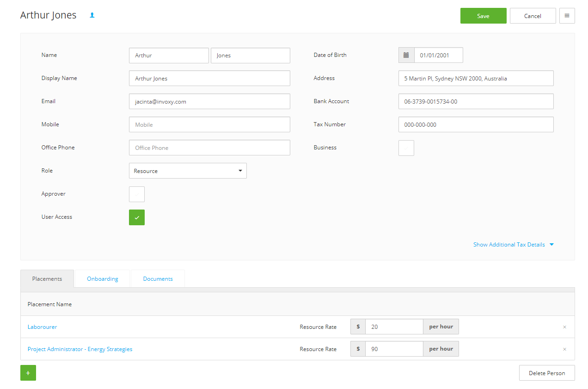The height and width of the screenshot is (389, 588).
Task: Click the green plus add placement button
Action: [x=28, y=373]
